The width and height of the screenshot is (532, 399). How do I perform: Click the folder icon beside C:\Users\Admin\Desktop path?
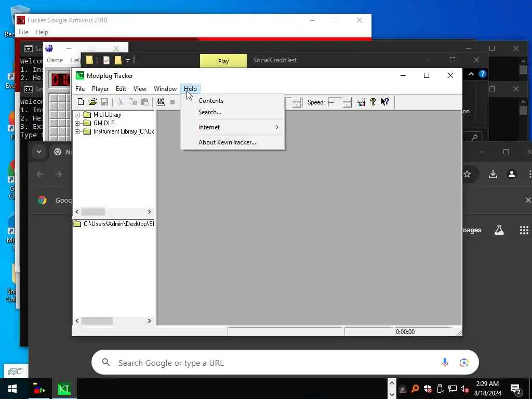pyautogui.click(x=77, y=223)
